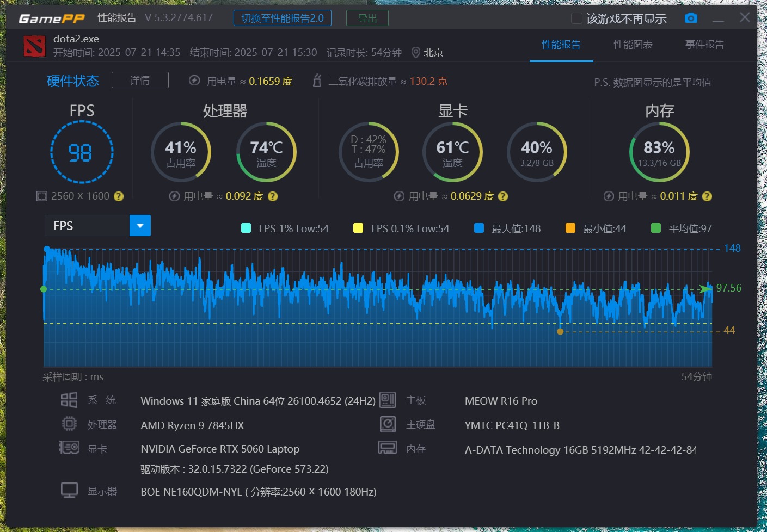The image size is (767, 532).
Task: Click the camera screenshot icon
Action: tap(691, 18)
